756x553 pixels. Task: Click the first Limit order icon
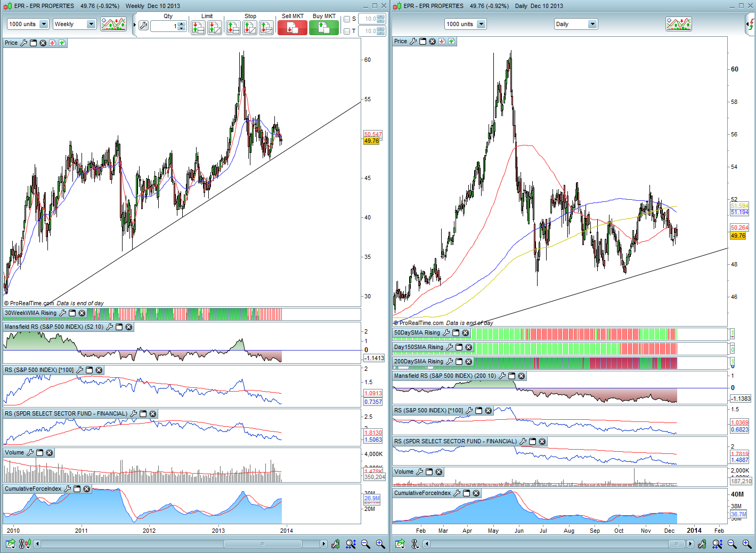click(198, 28)
